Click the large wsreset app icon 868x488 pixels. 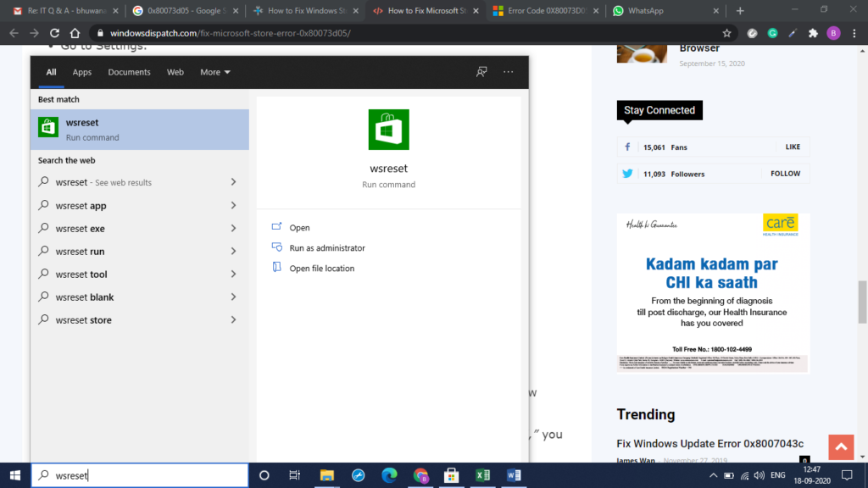(x=388, y=130)
